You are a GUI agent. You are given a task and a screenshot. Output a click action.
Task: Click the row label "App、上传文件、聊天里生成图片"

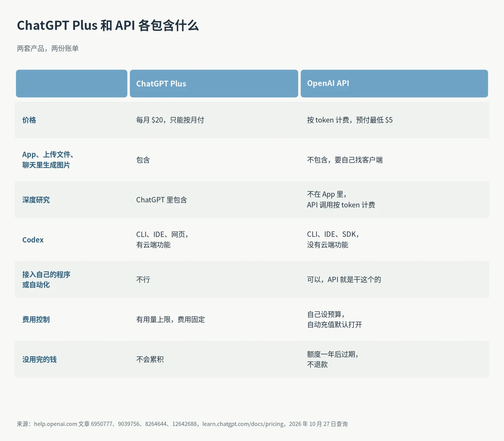tap(48, 160)
